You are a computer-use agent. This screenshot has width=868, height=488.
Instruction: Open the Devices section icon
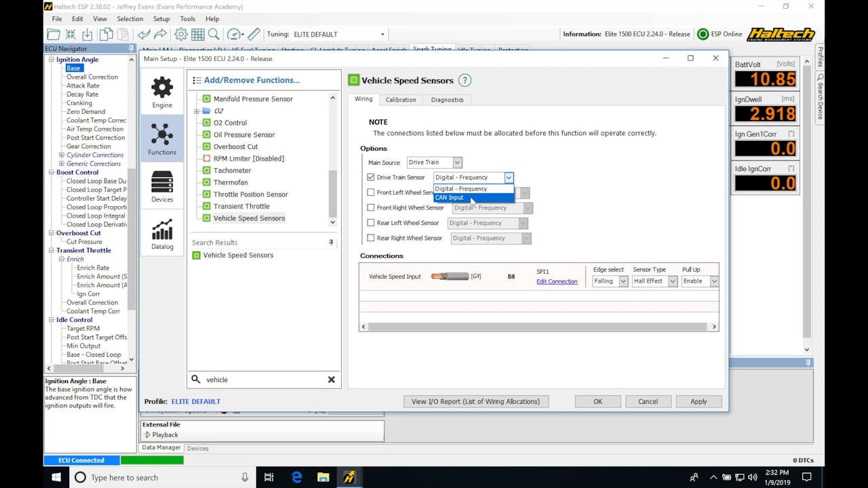coord(162,186)
